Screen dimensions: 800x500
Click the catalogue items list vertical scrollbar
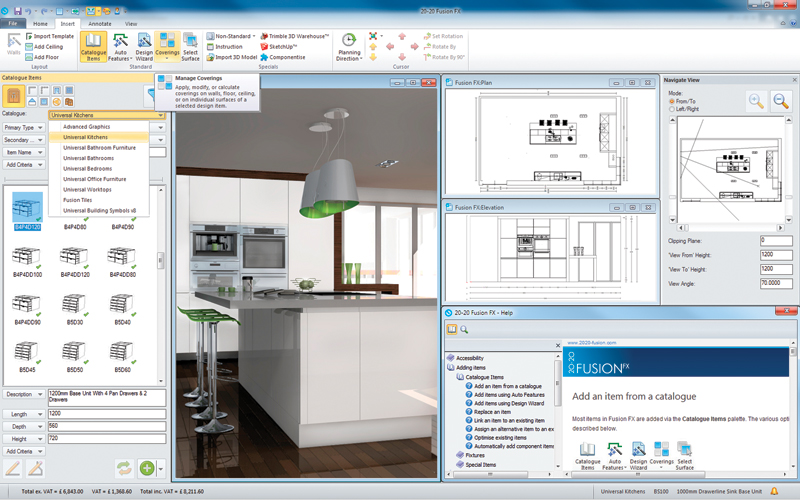coord(161,286)
